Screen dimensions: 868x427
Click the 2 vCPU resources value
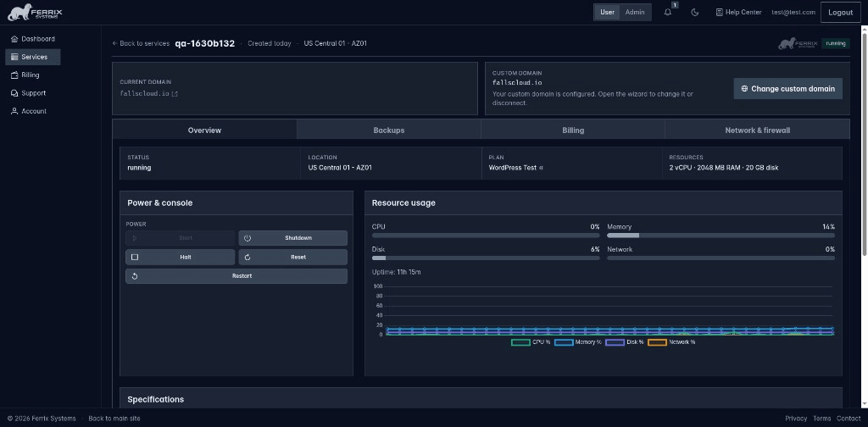(724, 168)
